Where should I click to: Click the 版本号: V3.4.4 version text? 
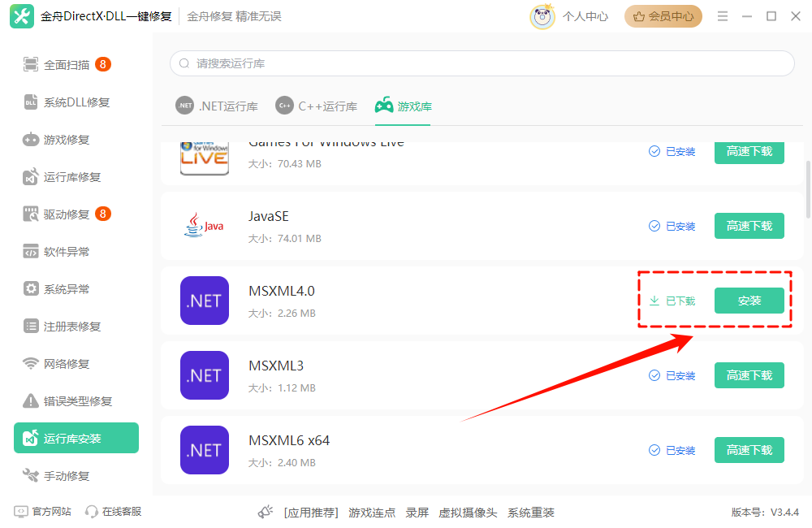pyautogui.click(x=765, y=513)
